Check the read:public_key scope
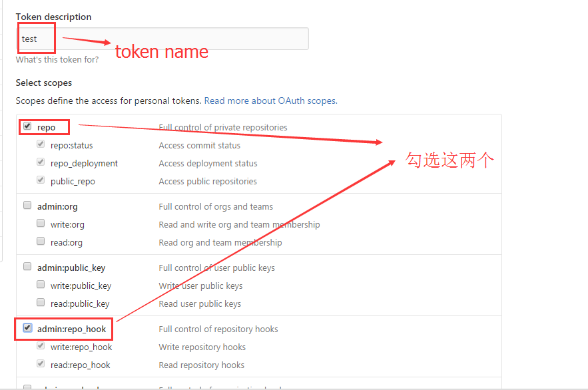Viewport: 588px width, 390px height. click(x=41, y=301)
